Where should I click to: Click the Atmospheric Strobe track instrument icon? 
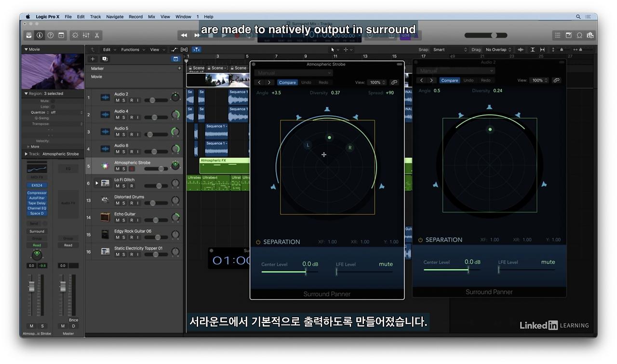[x=105, y=166]
